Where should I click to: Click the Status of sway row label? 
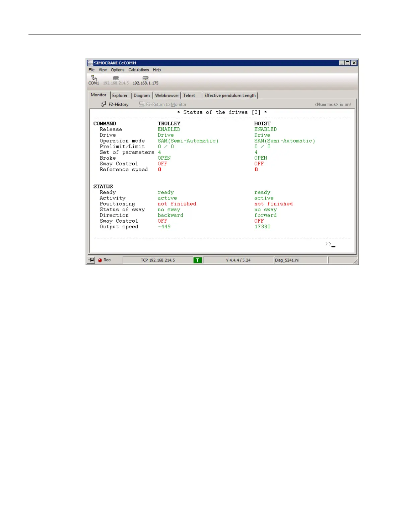point(122,210)
